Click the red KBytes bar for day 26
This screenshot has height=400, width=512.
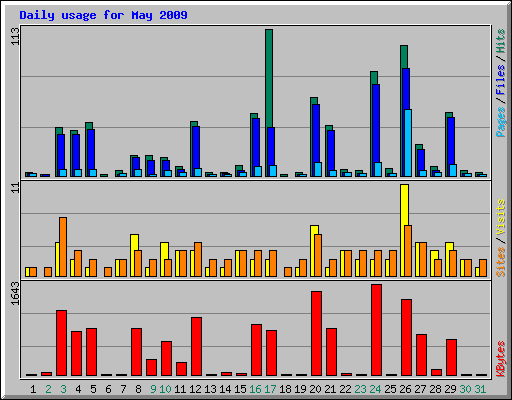coord(407,337)
